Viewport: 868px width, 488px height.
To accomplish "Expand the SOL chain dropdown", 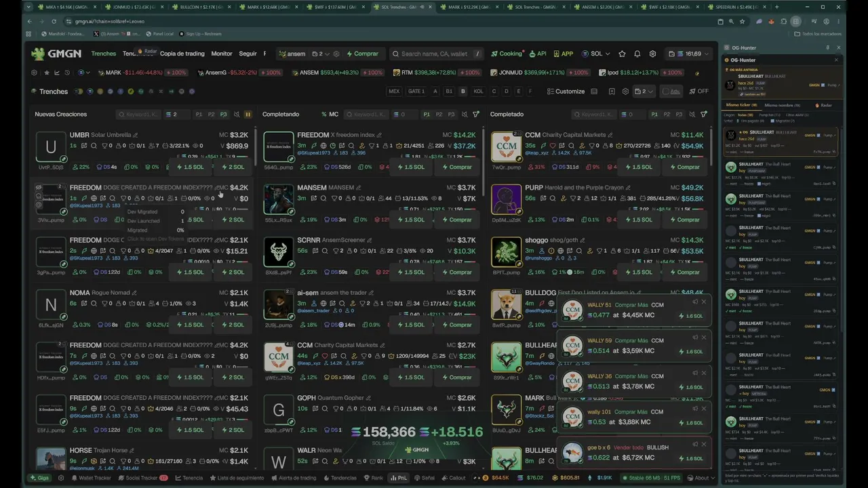I will pos(595,54).
